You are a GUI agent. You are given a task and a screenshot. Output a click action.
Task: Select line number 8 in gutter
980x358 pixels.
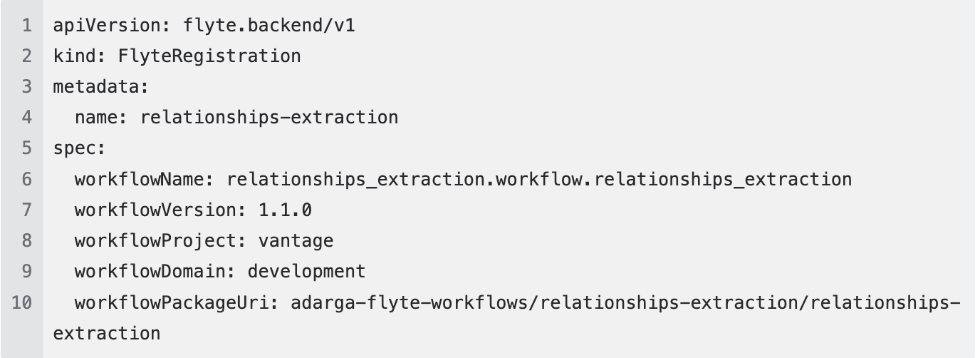27,240
